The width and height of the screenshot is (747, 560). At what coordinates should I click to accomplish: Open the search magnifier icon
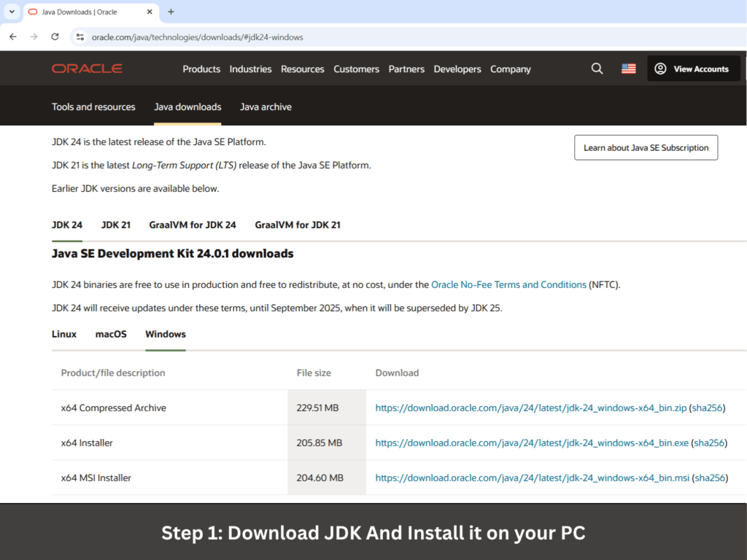[597, 69]
